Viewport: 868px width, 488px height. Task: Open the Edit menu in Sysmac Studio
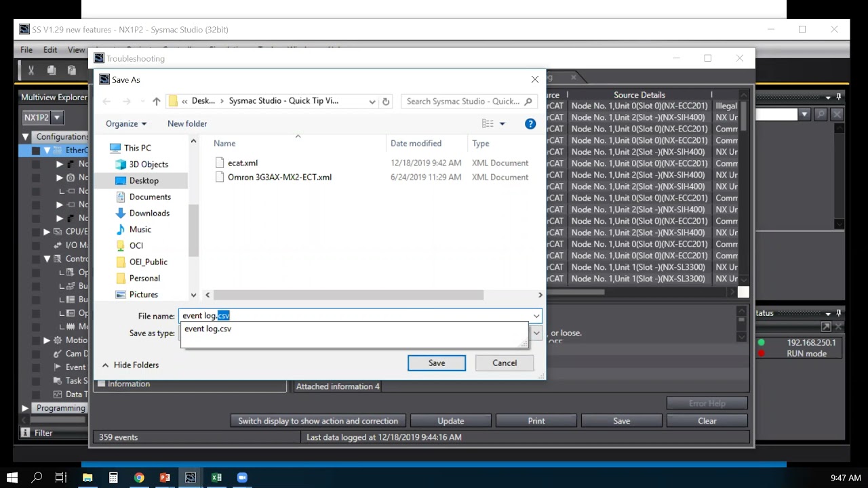click(x=50, y=49)
